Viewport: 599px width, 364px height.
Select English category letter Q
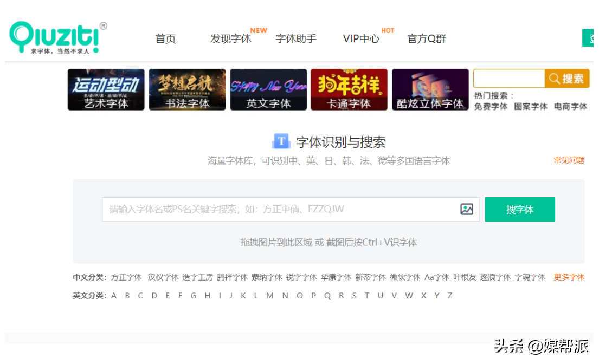click(x=327, y=296)
